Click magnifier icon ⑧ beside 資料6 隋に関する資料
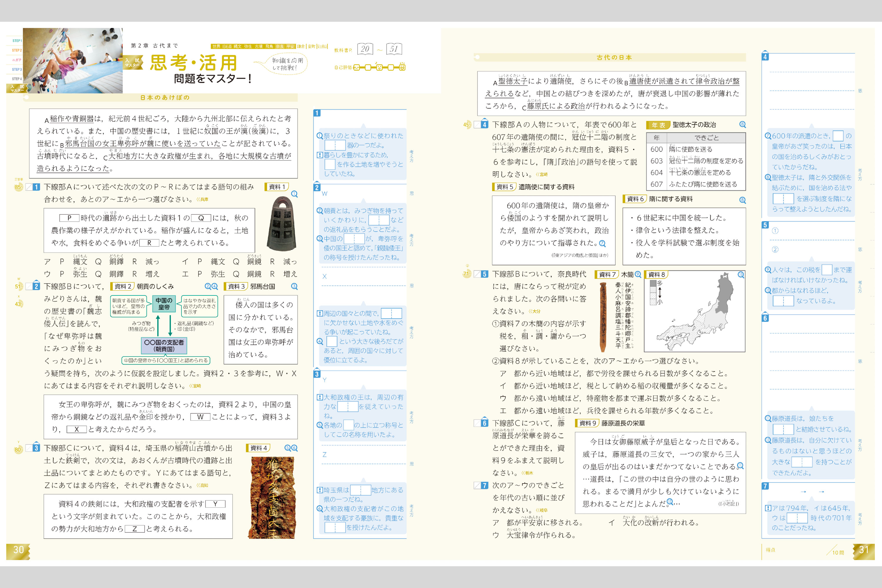Viewport: 882px width, 588px height. (x=742, y=200)
